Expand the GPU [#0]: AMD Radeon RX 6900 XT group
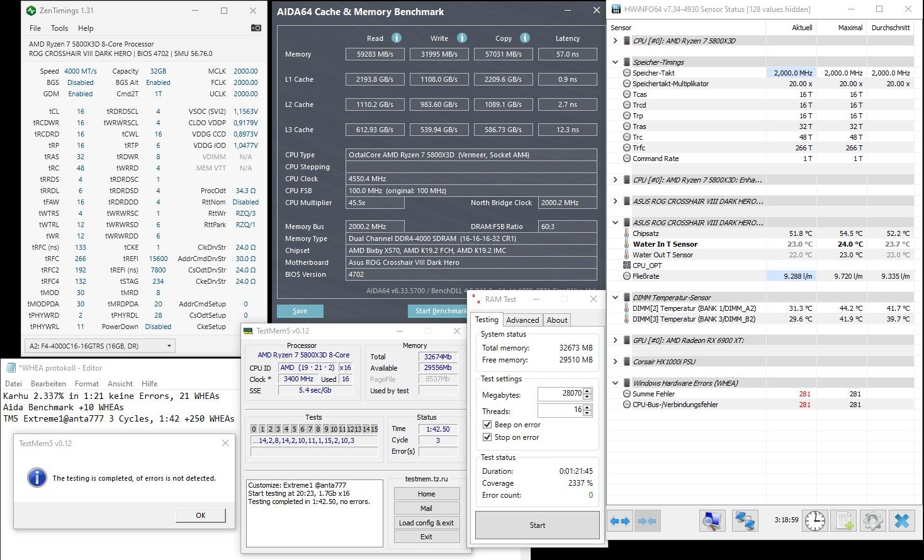924x560 pixels. point(615,340)
